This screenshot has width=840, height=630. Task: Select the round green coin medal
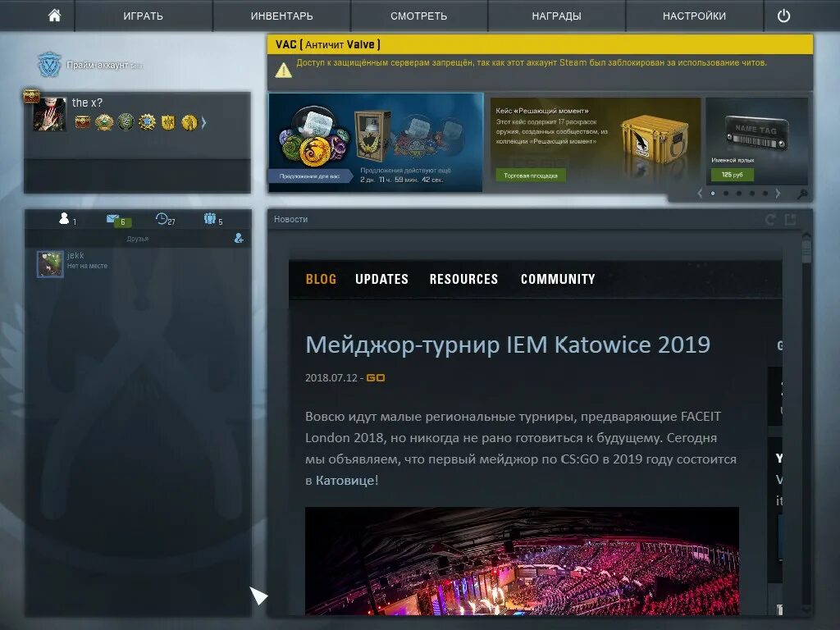pyautogui.click(x=126, y=122)
